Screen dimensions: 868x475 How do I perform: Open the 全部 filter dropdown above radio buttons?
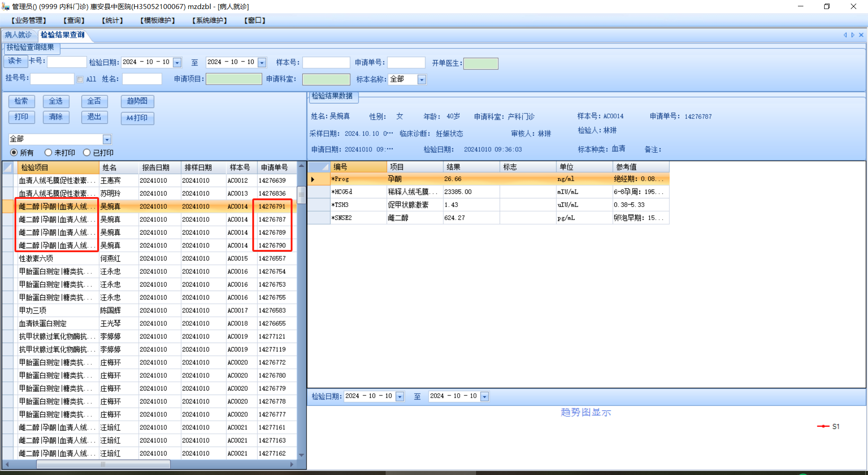[x=107, y=139]
